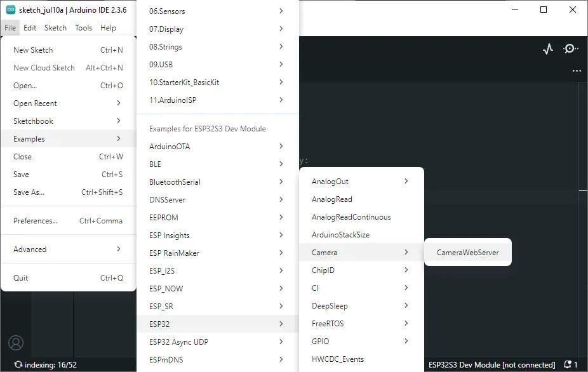The image size is (588, 372).
Task: Expand DNSServer examples submenu
Action: tap(218, 200)
